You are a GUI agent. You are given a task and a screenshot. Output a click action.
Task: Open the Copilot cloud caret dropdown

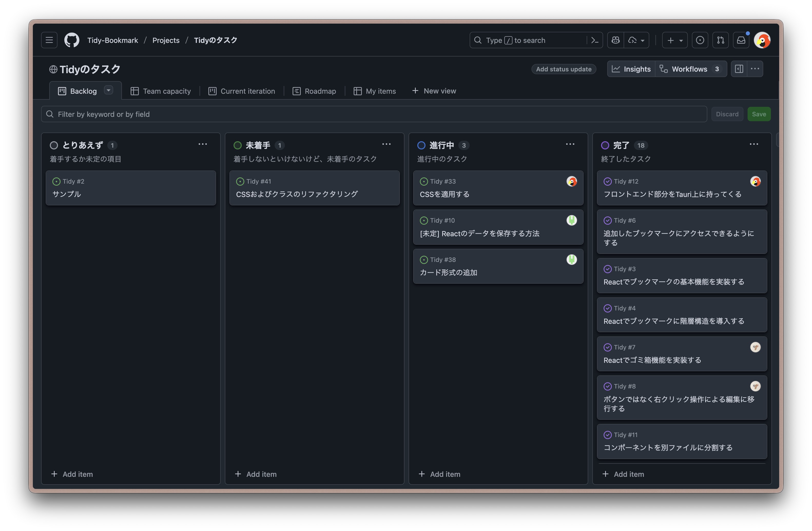click(643, 40)
